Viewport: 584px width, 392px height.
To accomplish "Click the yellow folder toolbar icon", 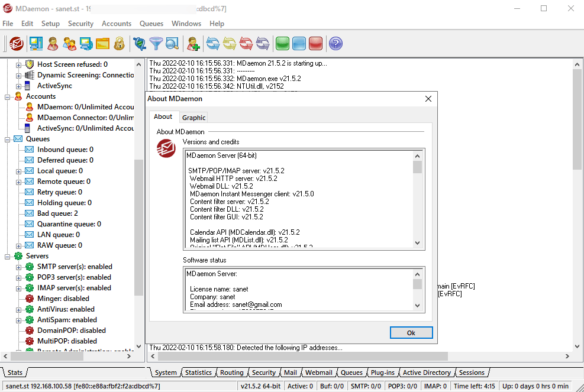I will [x=103, y=44].
